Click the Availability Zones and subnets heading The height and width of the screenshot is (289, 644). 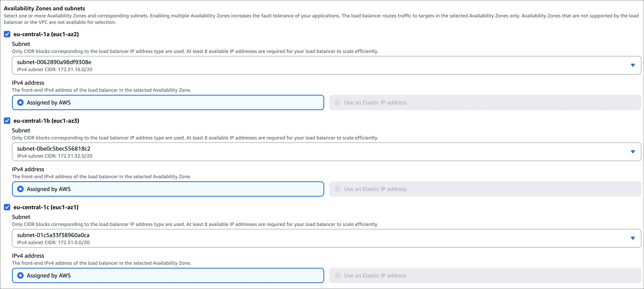pyautogui.click(x=44, y=8)
